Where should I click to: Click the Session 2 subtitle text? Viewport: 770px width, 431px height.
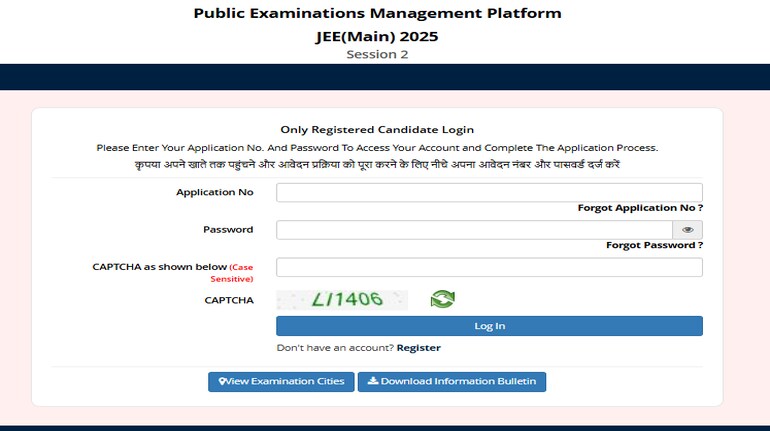click(377, 54)
